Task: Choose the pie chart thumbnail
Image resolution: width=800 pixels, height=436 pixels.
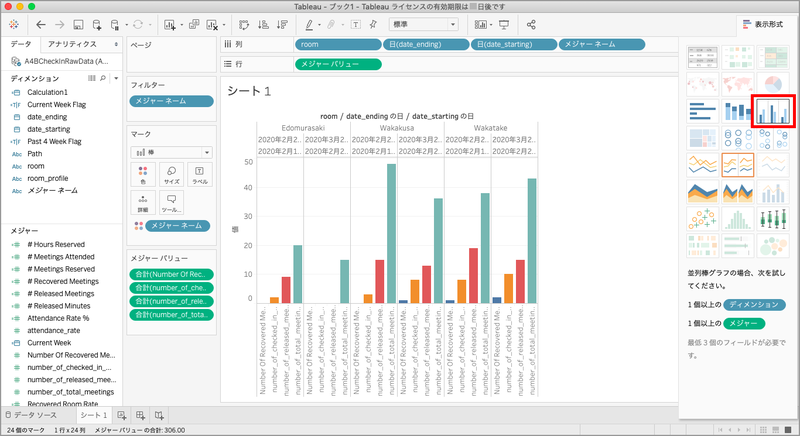Action: coord(773,84)
